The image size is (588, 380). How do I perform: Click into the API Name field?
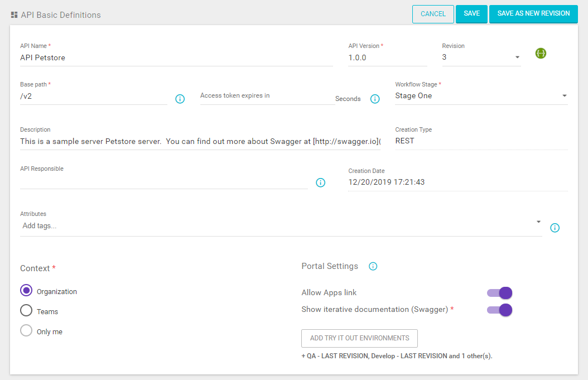[176, 57]
